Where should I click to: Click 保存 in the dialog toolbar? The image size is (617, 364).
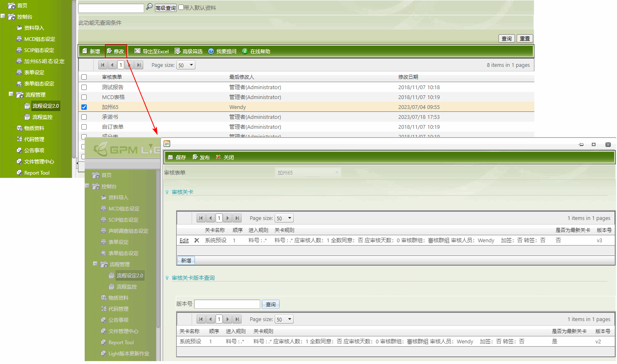click(177, 157)
